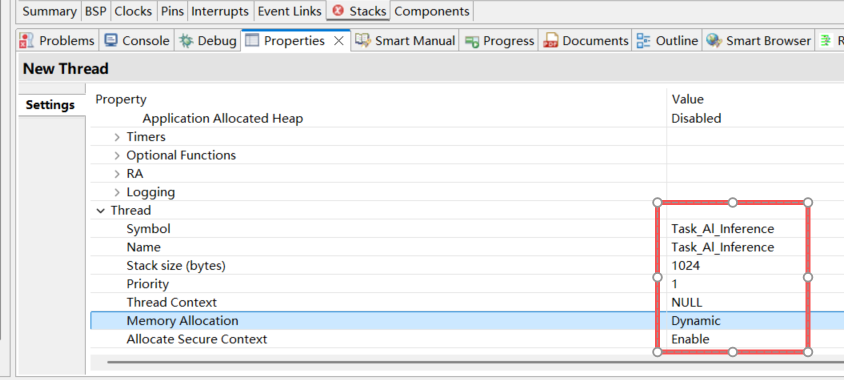Go to the Interrupts tab
Image resolution: width=844 pixels, height=380 pixels.
tap(220, 11)
